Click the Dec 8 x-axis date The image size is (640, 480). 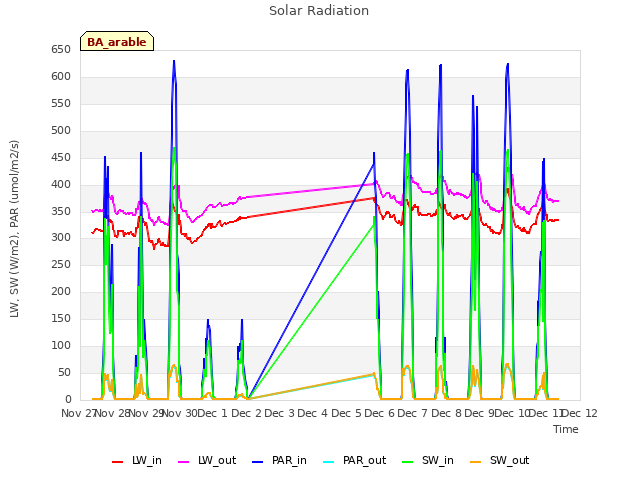[447, 413]
